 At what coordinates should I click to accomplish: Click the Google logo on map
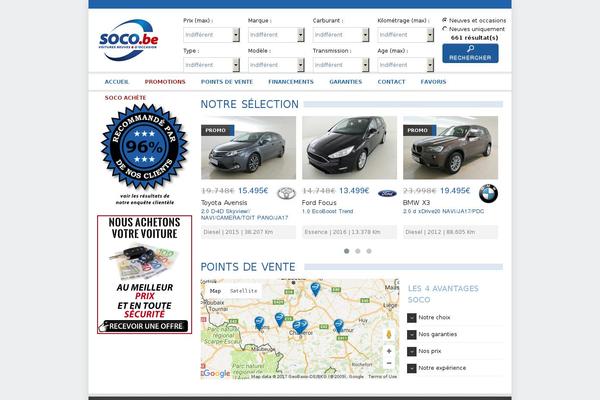click(x=216, y=373)
